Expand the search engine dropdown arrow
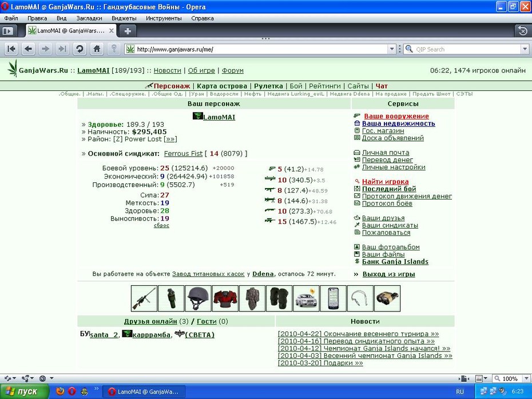The width and height of the screenshot is (532, 399). tap(525, 49)
